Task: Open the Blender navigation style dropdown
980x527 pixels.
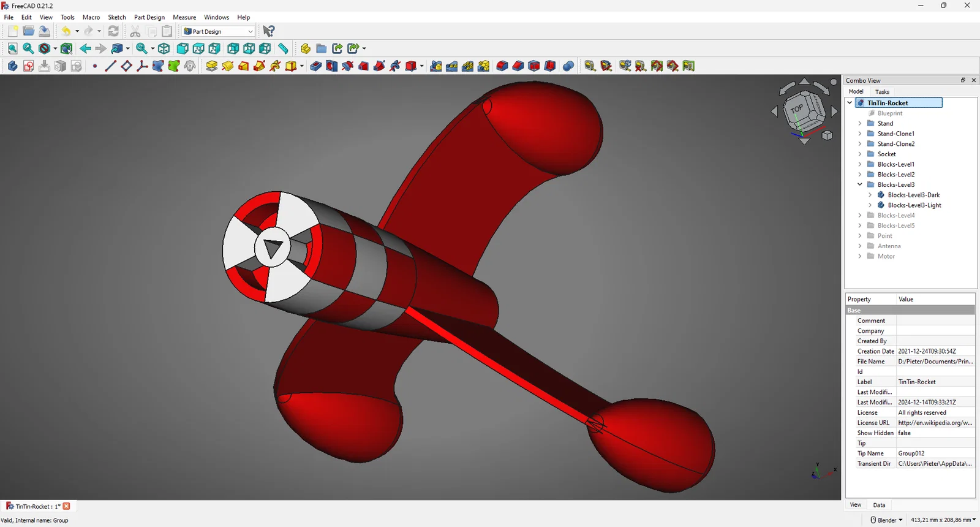Action: click(887, 520)
